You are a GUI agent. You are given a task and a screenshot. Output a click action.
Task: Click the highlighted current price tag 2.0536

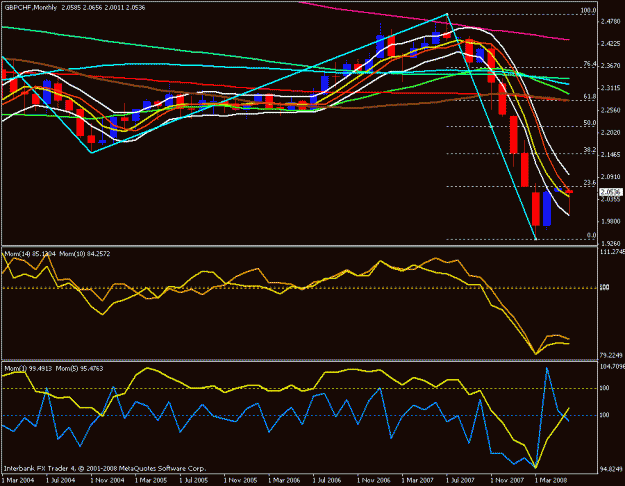tap(611, 192)
